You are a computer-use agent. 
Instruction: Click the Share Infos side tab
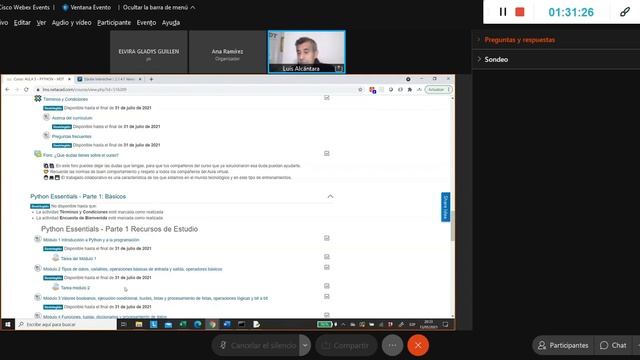point(445,207)
